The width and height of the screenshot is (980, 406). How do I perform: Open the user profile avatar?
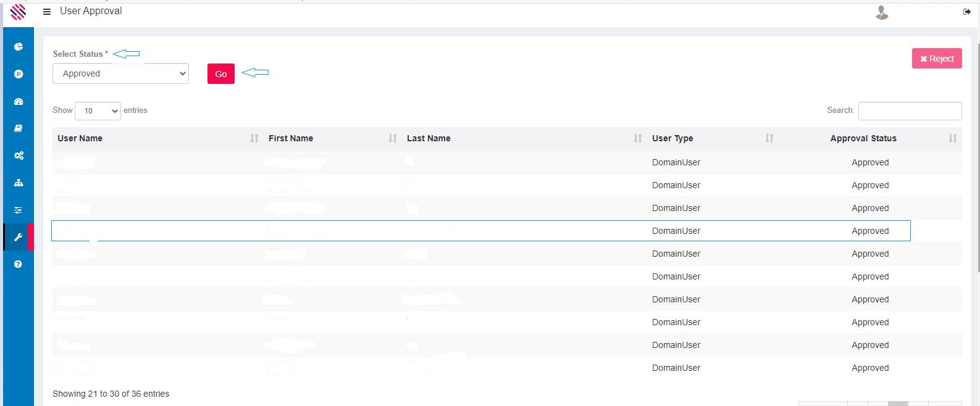882,12
